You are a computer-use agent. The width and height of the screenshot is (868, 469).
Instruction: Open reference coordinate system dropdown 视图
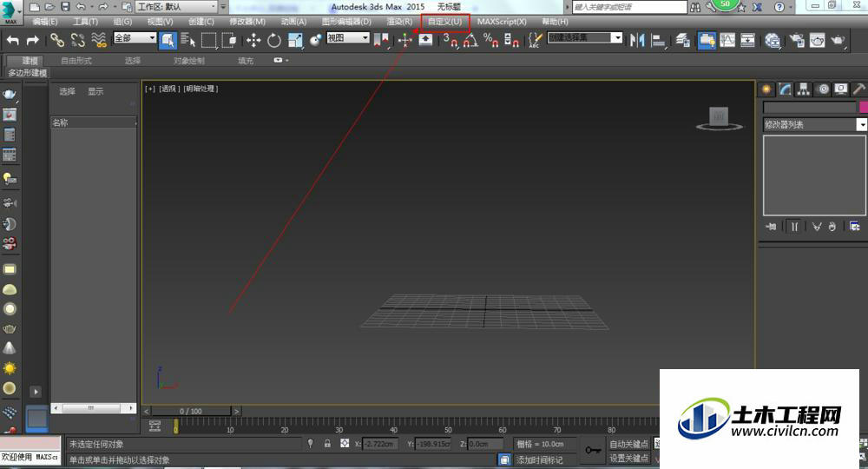[348, 37]
